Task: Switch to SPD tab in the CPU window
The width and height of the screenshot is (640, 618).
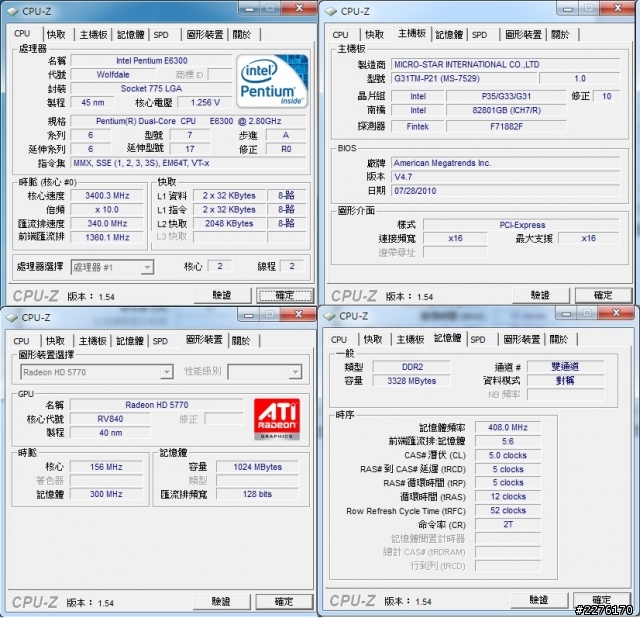Action: point(161,35)
